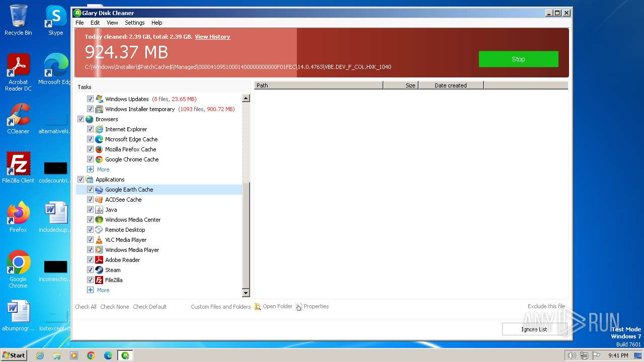Click the Adobe Reader icon in tasks

pyautogui.click(x=99, y=260)
